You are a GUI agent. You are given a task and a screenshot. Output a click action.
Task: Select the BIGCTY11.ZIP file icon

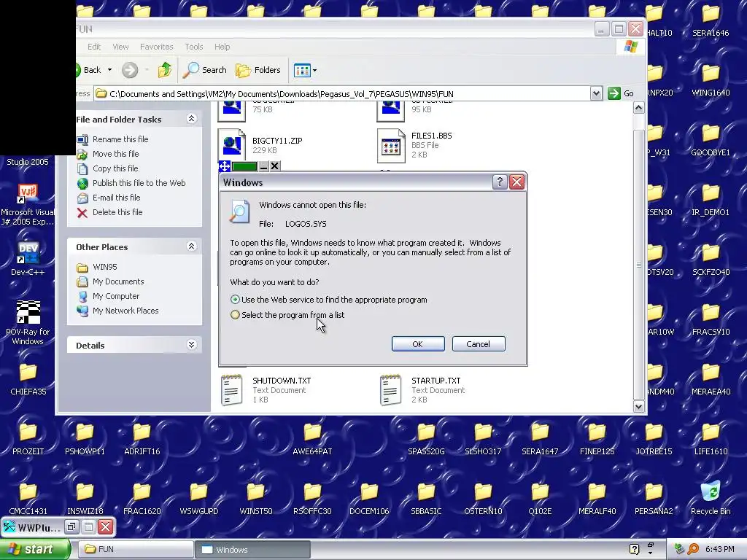(x=231, y=143)
